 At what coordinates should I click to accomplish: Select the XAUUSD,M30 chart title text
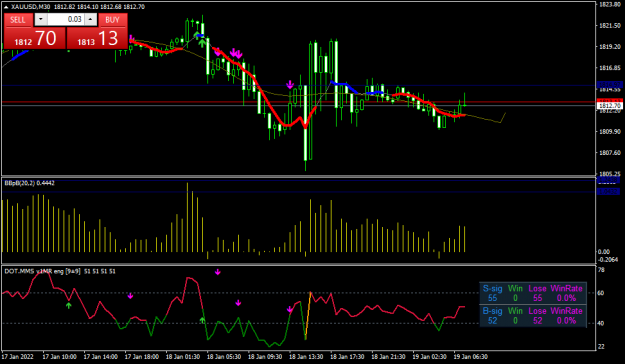coord(31,7)
